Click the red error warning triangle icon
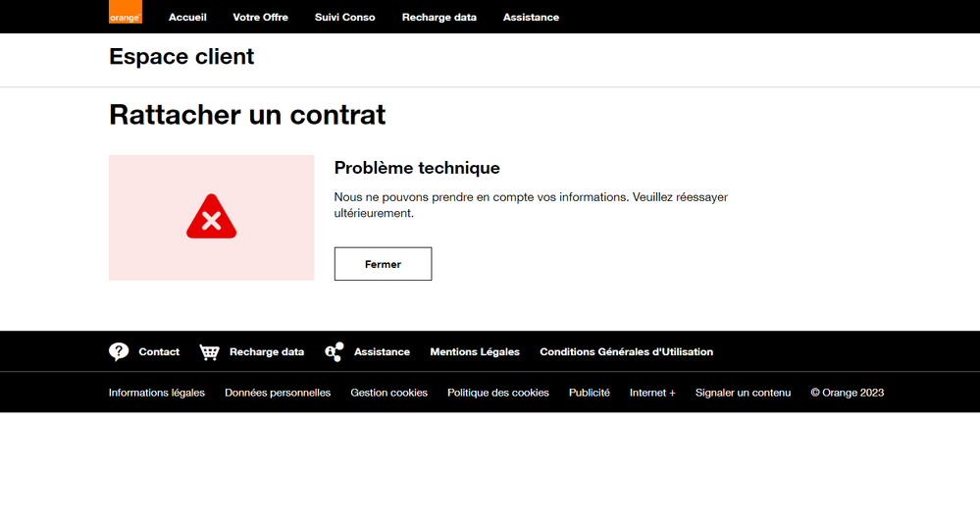The height and width of the screenshot is (529, 980). (211, 216)
